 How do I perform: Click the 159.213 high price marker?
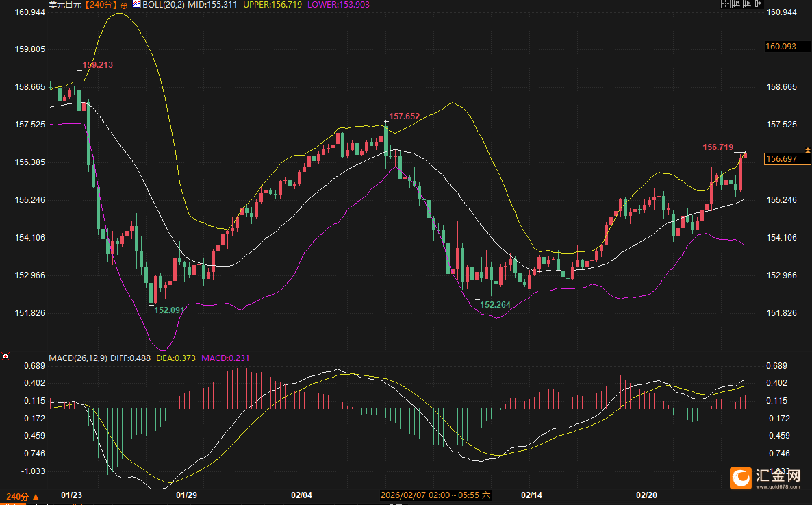[x=97, y=65]
